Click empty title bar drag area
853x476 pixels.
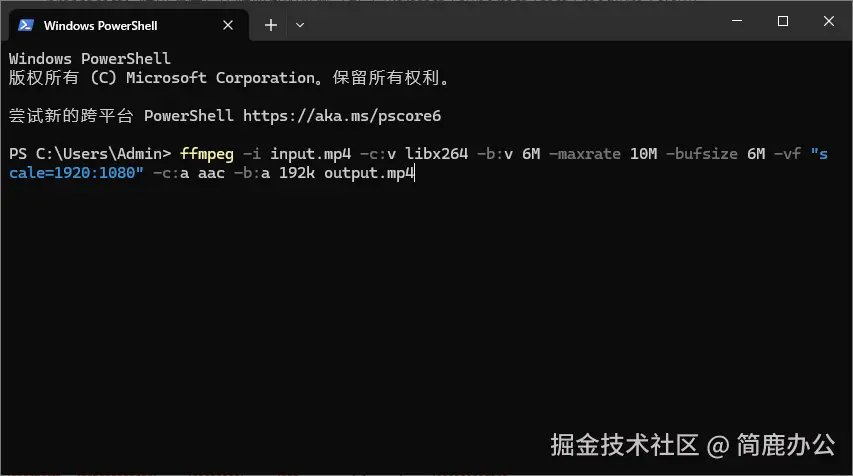[500, 22]
